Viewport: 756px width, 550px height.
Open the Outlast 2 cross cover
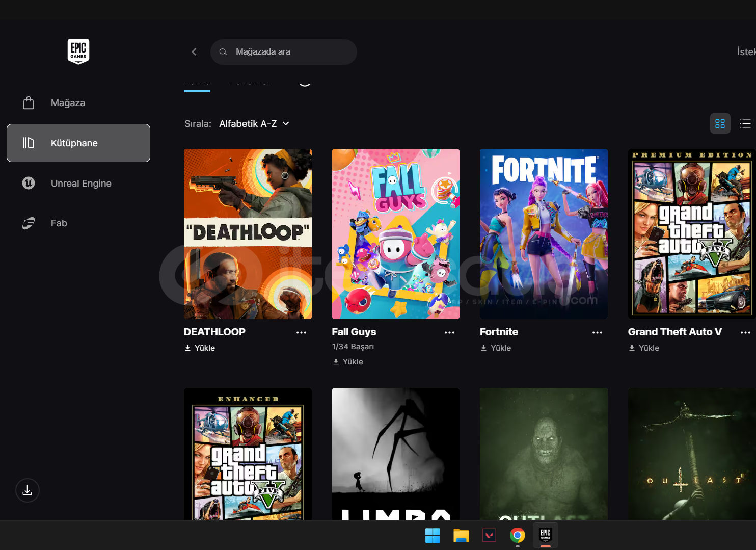[692, 454]
